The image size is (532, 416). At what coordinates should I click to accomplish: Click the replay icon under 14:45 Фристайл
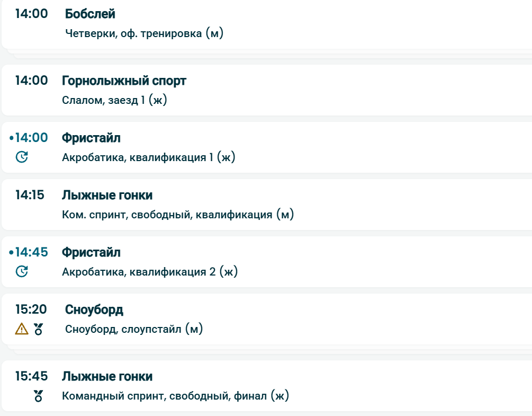(22, 272)
